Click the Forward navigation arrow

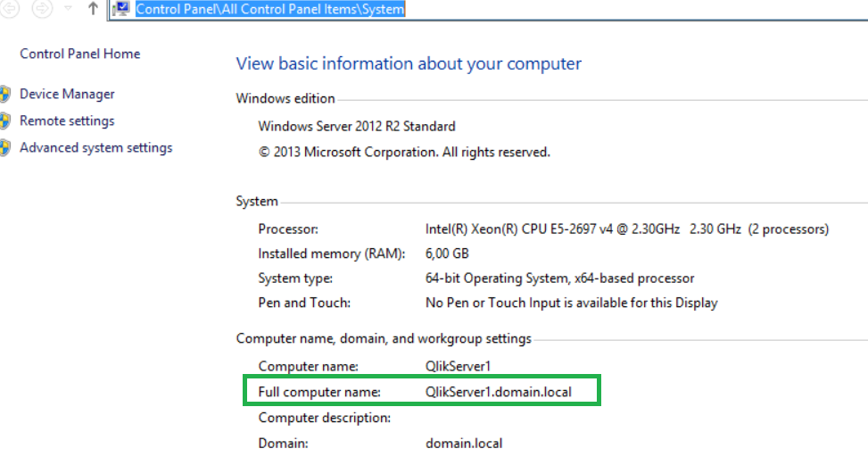(42, 8)
